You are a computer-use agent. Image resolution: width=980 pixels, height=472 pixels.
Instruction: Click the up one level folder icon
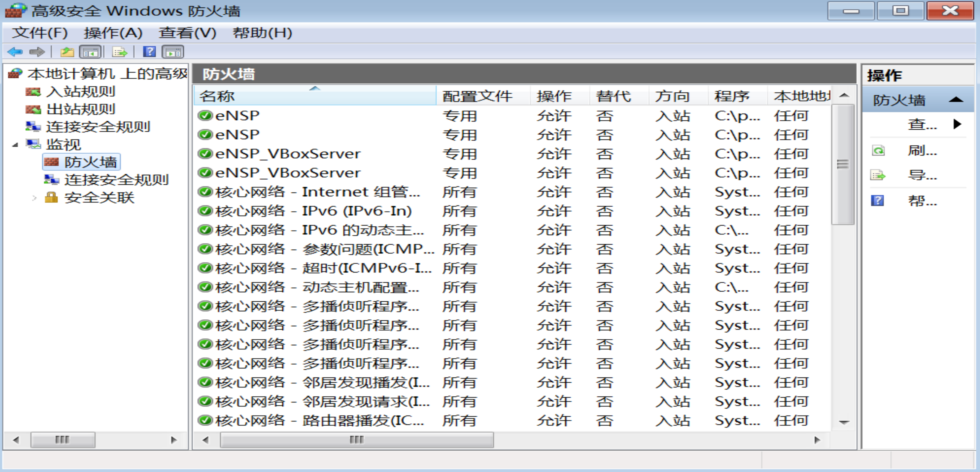[68, 53]
